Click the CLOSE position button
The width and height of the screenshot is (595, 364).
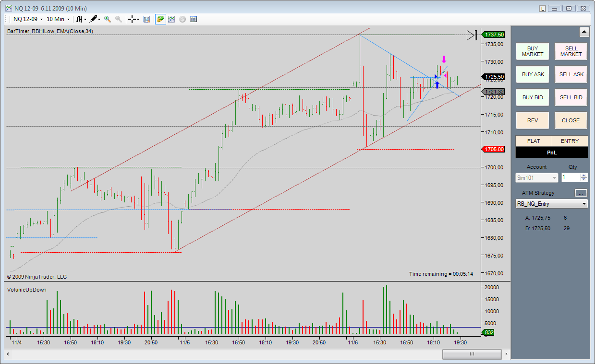tap(571, 120)
